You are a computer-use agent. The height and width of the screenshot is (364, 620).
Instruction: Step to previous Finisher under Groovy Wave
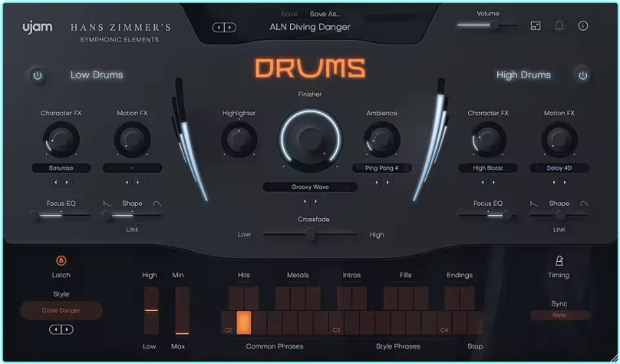pos(305,201)
